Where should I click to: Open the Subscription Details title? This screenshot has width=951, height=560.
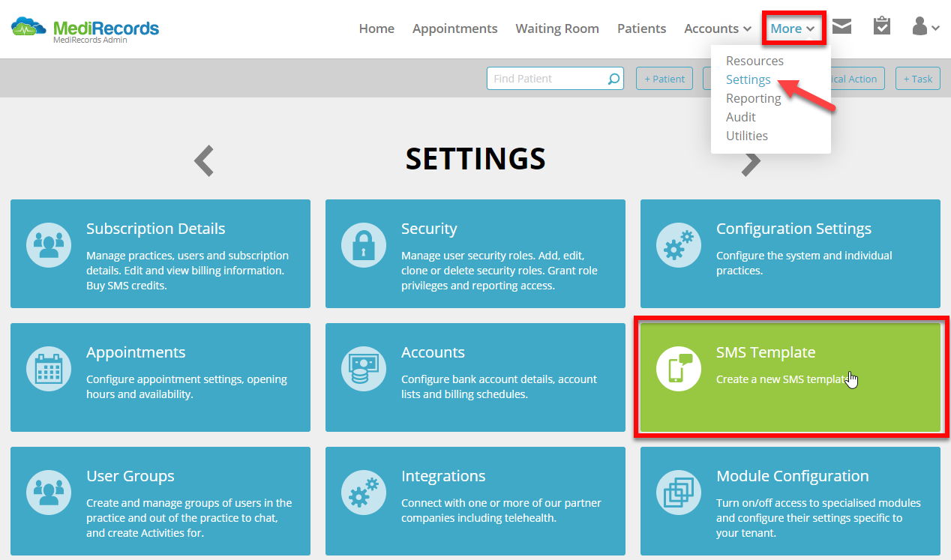155,229
